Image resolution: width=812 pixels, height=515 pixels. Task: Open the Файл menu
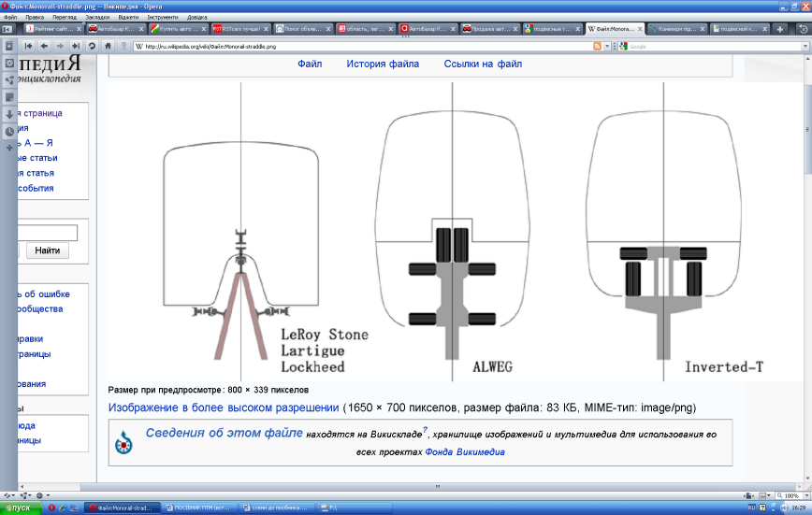pos(10,17)
